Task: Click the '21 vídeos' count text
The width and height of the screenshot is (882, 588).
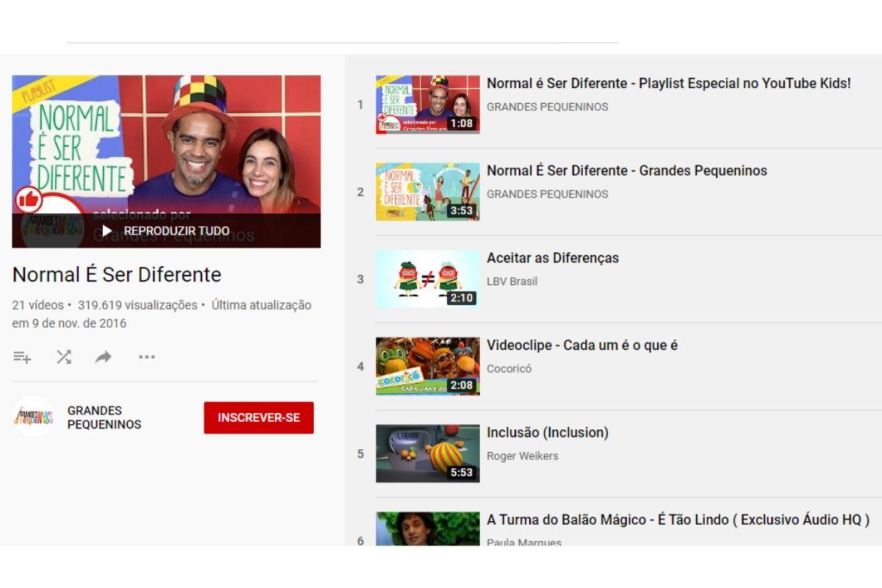Action: click(x=38, y=305)
